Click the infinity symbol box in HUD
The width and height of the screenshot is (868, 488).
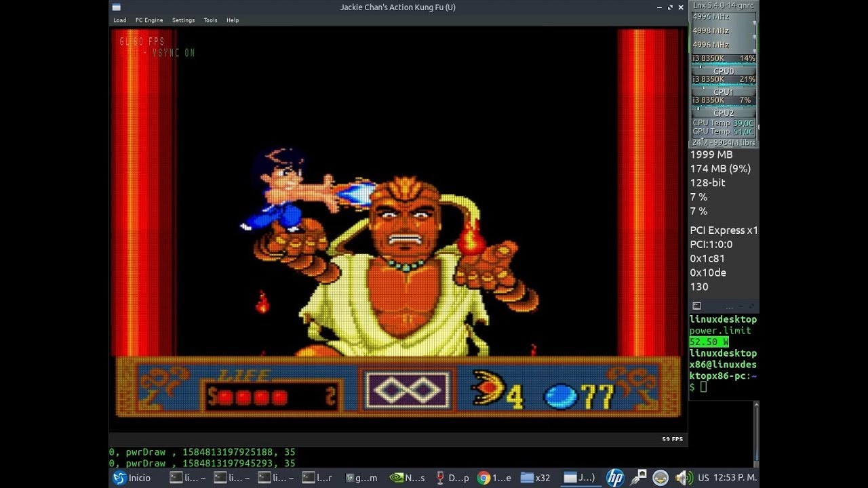point(407,391)
